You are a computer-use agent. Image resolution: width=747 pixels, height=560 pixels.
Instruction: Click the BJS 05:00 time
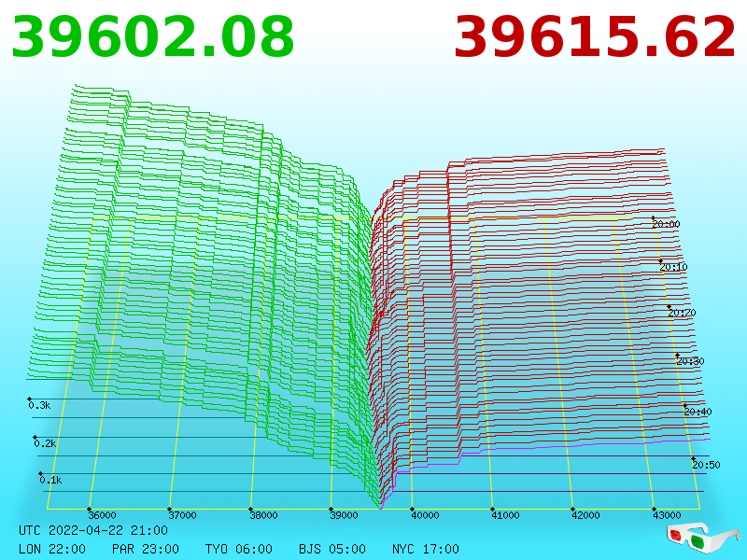pyautogui.click(x=332, y=549)
